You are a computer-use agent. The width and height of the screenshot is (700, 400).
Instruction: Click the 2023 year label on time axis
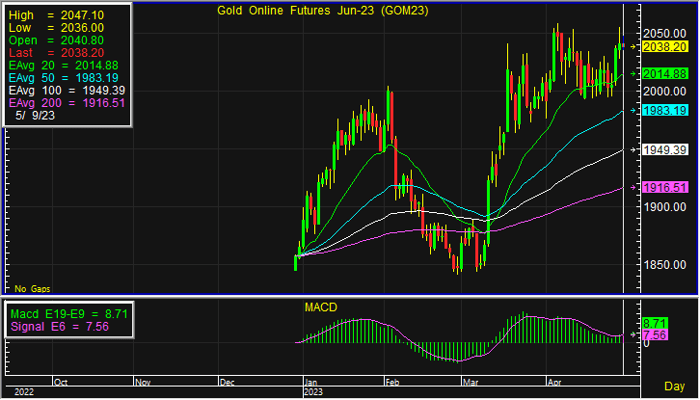314,393
